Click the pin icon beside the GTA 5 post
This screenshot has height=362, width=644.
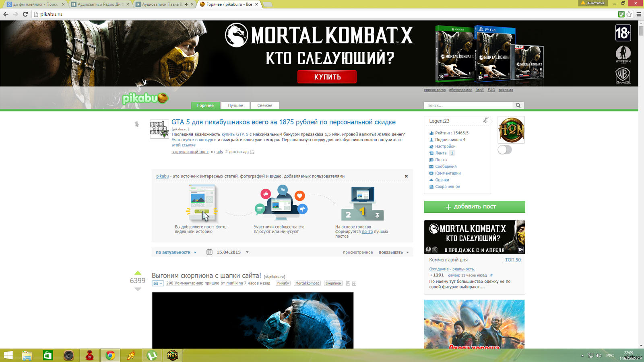pyautogui.click(x=137, y=124)
